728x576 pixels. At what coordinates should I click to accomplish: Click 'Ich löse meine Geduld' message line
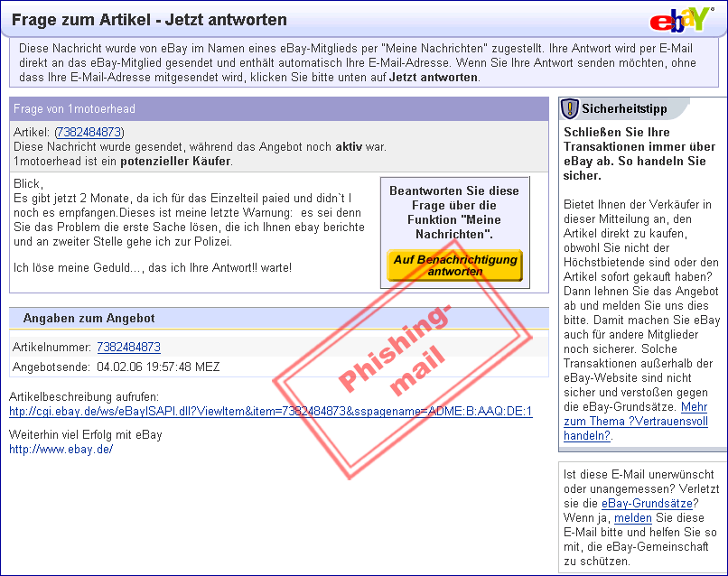pyautogui.click(x=153, y=268)
